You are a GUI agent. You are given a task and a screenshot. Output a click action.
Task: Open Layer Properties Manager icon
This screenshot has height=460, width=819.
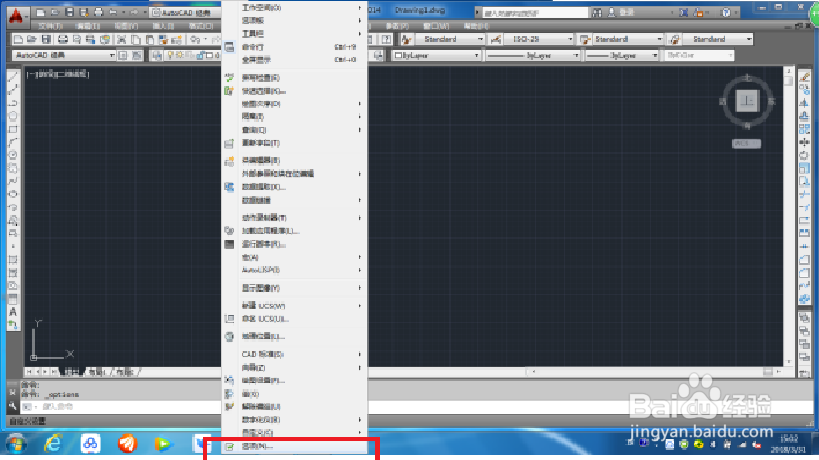(x=157, y=55)
